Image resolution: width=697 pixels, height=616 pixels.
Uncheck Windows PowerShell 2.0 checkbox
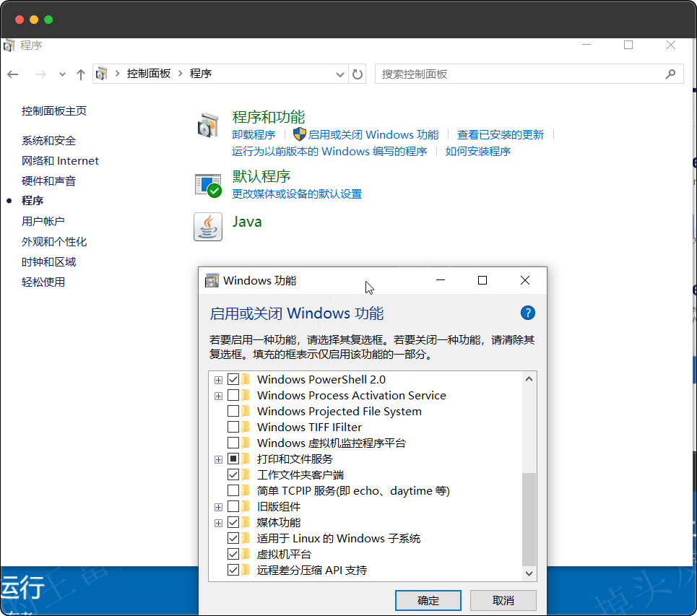tap(233, 380)
